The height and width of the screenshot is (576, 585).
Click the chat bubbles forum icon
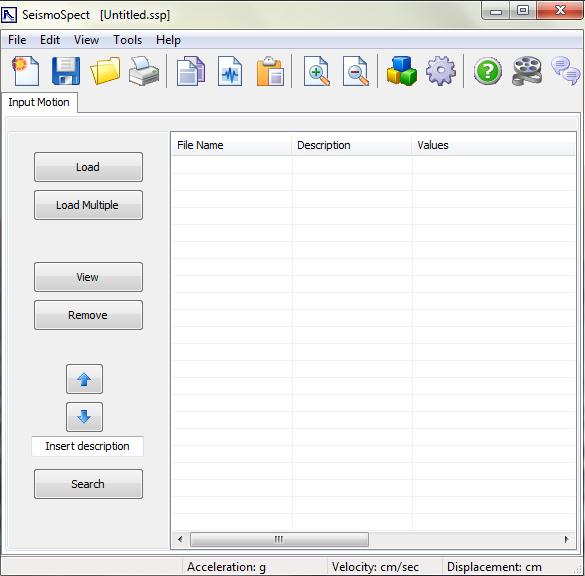pos(566,71)
